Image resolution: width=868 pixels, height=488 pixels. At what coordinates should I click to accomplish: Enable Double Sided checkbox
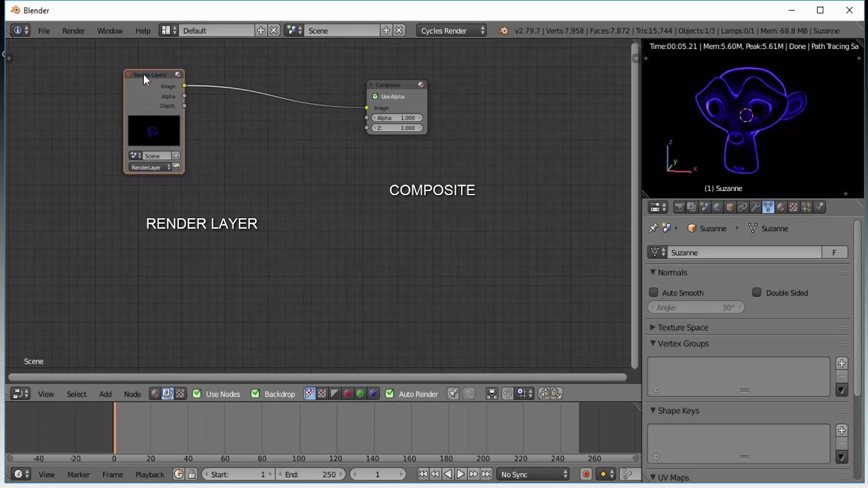click(757, 293)
